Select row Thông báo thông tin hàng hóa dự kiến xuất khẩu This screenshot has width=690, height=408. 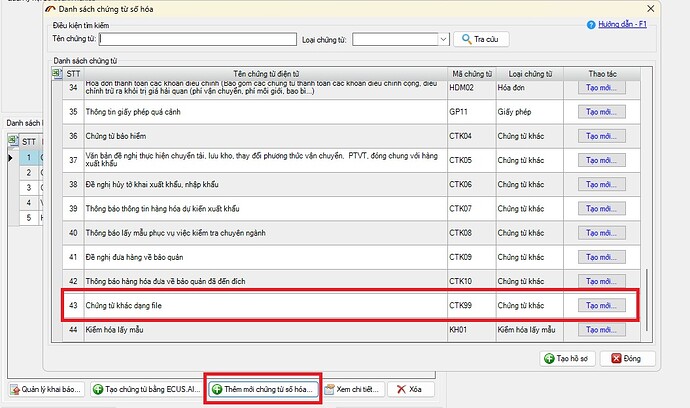tap(351, 209)
